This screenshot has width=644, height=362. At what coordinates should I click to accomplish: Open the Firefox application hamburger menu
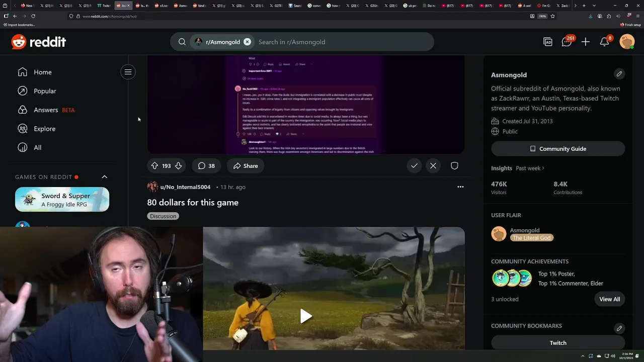coord(637,16)
